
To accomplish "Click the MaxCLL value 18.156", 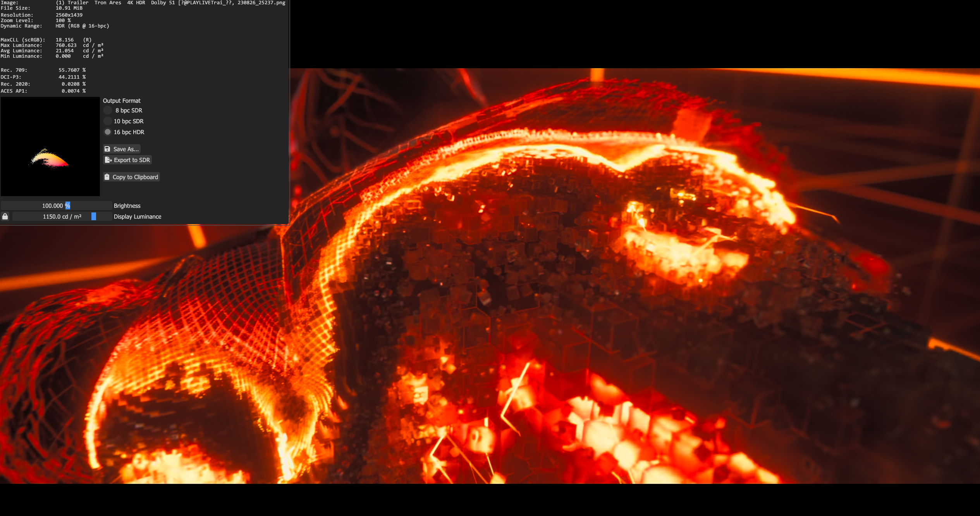I will point(65,40).
